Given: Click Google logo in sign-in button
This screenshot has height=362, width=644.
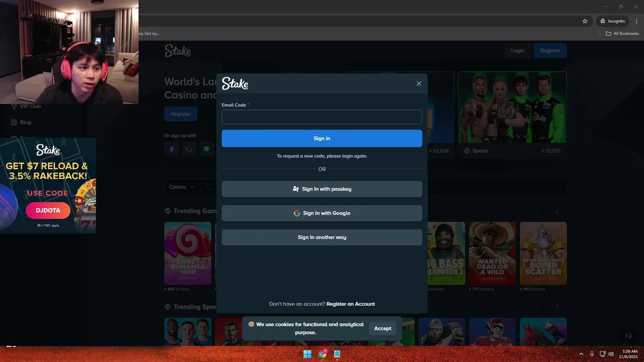Looking at the screenshot, I should pyautogui.click(x=297, y=213).
